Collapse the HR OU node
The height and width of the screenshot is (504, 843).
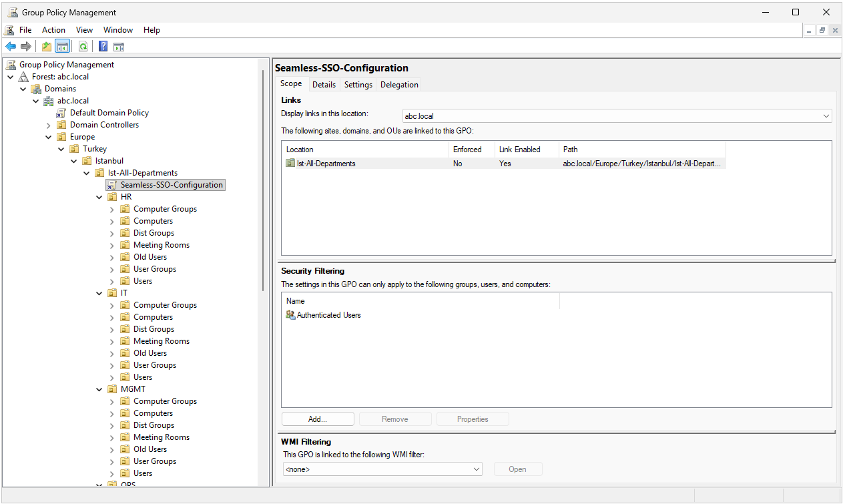coord(99,197)
